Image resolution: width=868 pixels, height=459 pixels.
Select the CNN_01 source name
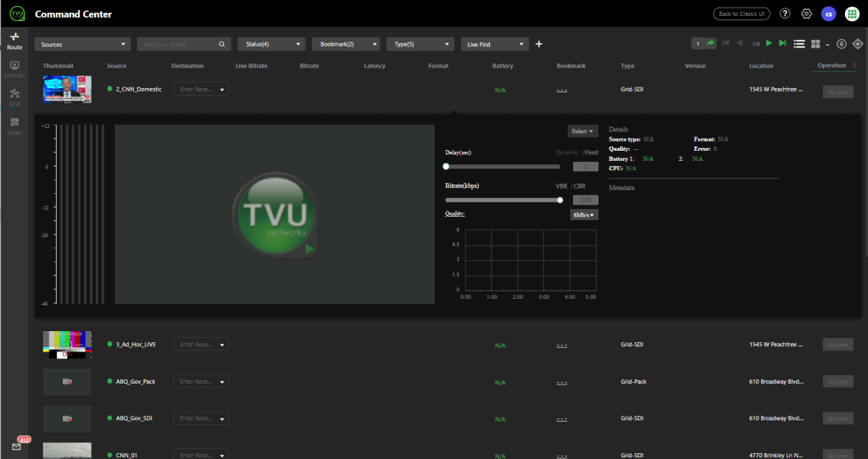126,455
